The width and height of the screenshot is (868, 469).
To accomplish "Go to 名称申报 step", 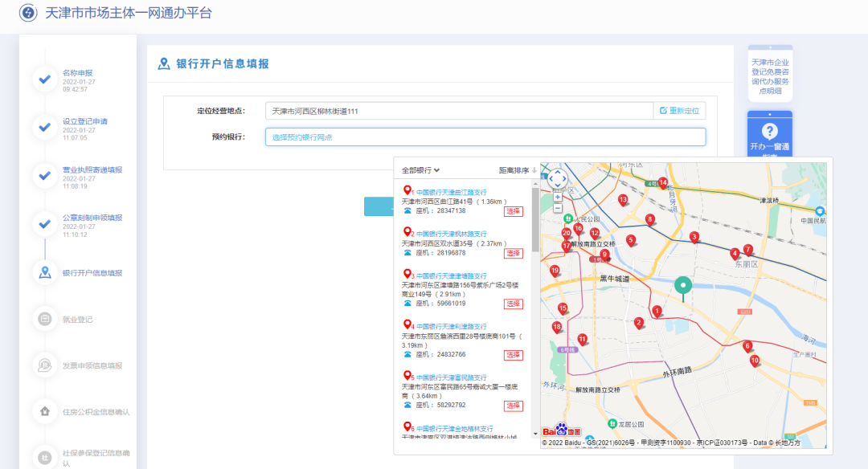I will [77, 73].
